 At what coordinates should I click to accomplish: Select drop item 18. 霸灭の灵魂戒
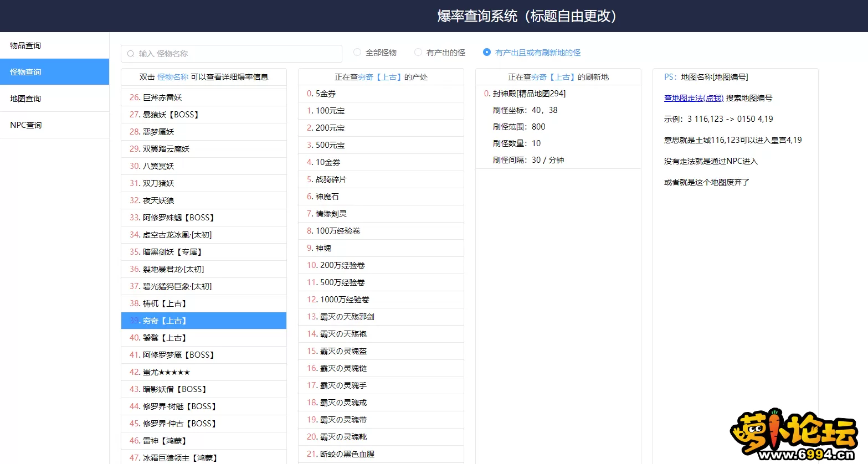tap(381, 403)
